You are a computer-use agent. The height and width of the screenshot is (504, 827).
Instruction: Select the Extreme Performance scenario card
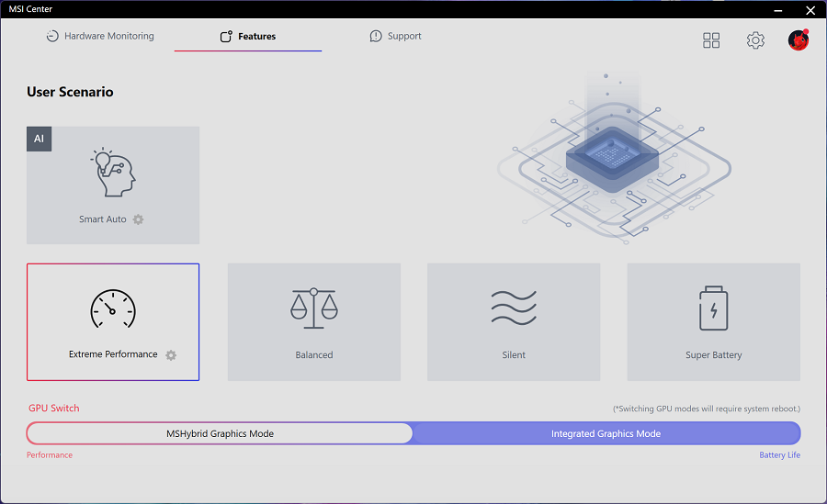point(113,322)
